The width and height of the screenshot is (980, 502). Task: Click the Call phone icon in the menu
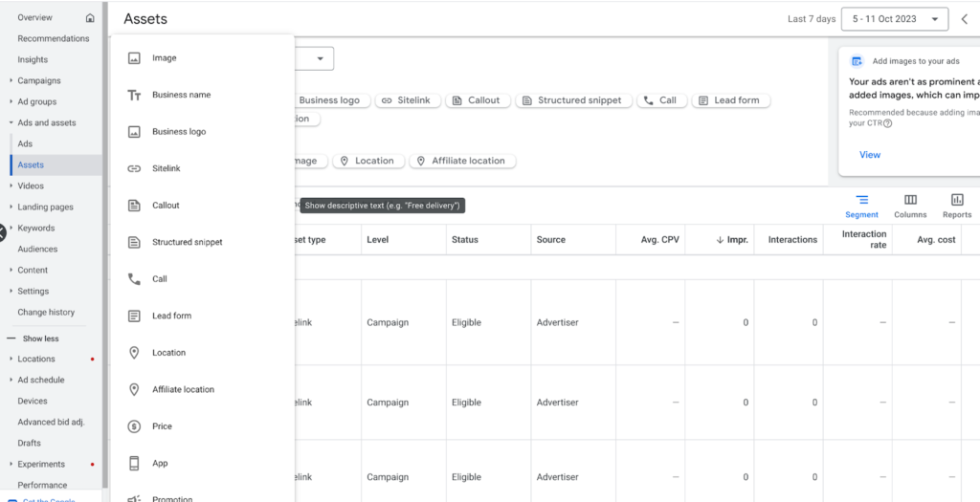pos(134,279)
